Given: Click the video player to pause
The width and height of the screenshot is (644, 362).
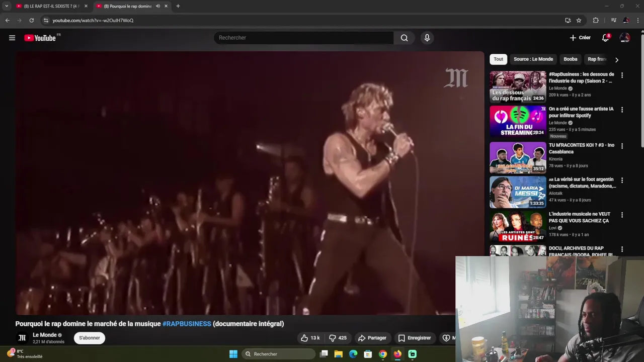Looking at the screenshot, I should [x=249, y=183].
